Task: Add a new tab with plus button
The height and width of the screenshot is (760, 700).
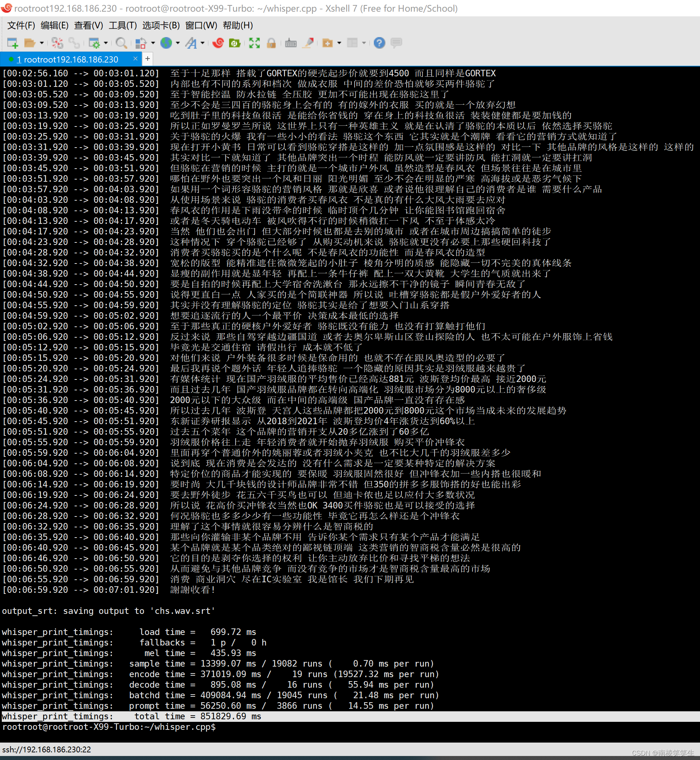Action: tap(147, 59)
